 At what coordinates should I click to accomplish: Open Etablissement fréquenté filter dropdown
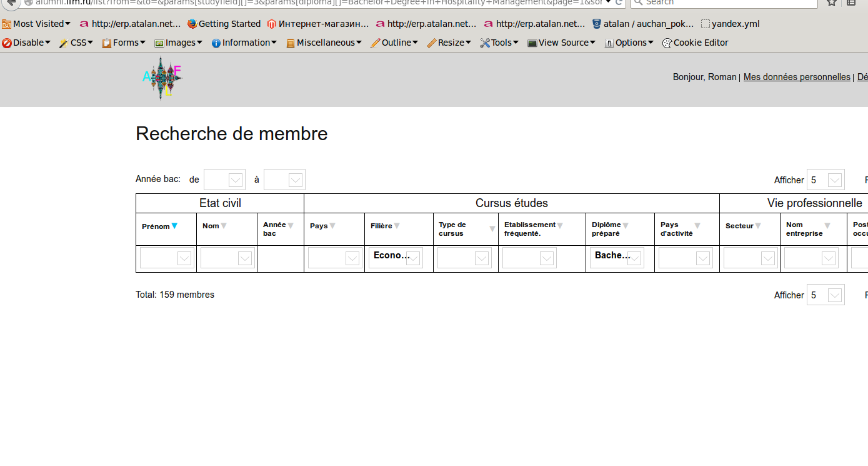(529, 258)
